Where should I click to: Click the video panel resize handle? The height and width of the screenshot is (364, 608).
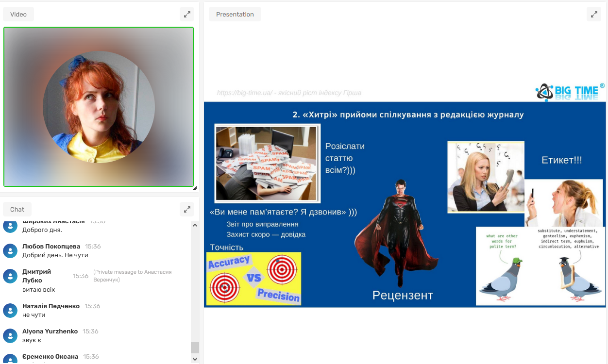point(195,188)
